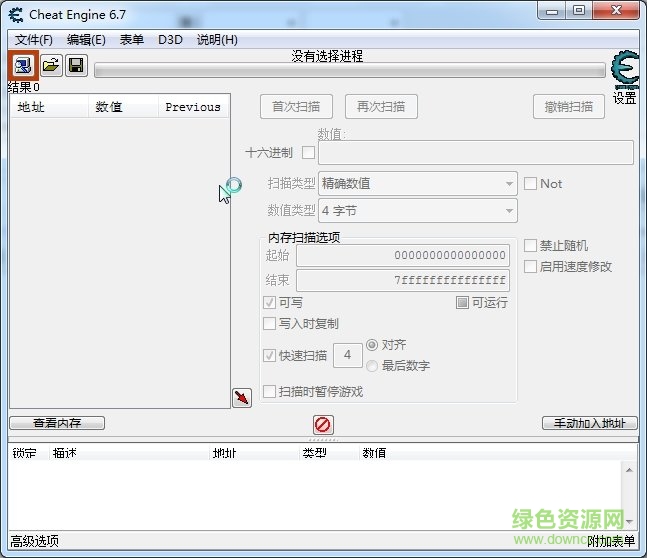Click the 地址 column header in address table
The image size is (647, 558).
pyautogui.click(x=254, y=453)
